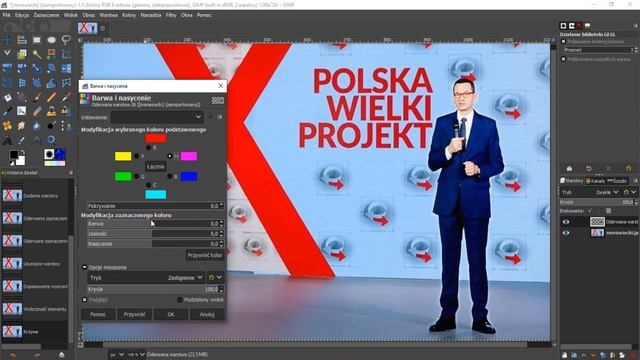
Task: Choose the Paintbrush tool
Action: 37,98
